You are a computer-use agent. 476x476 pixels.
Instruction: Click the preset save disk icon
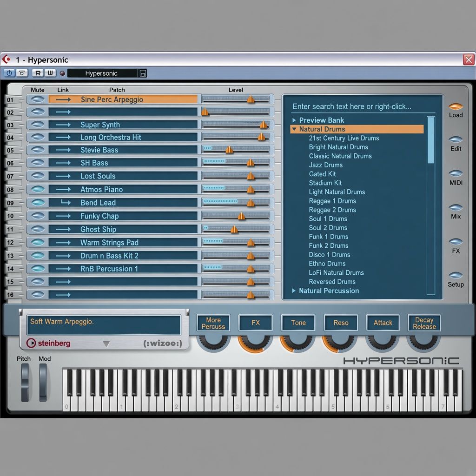(143, 73)
